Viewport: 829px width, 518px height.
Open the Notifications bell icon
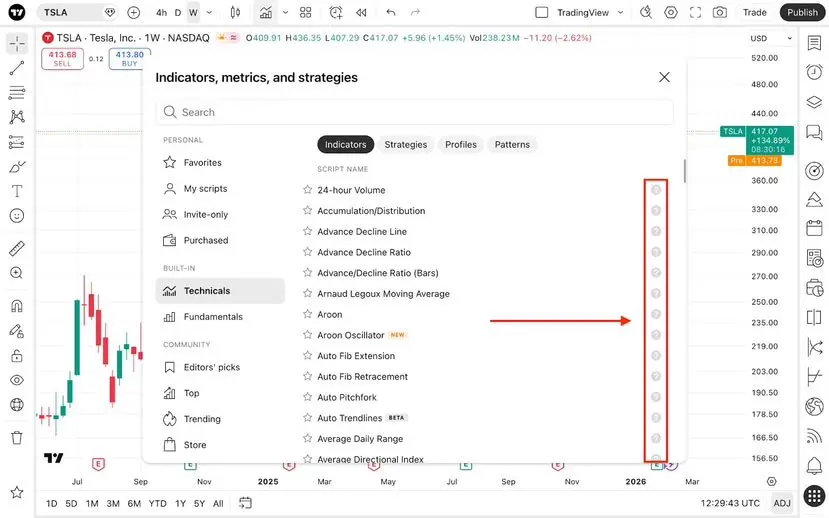tap(814, 466)
